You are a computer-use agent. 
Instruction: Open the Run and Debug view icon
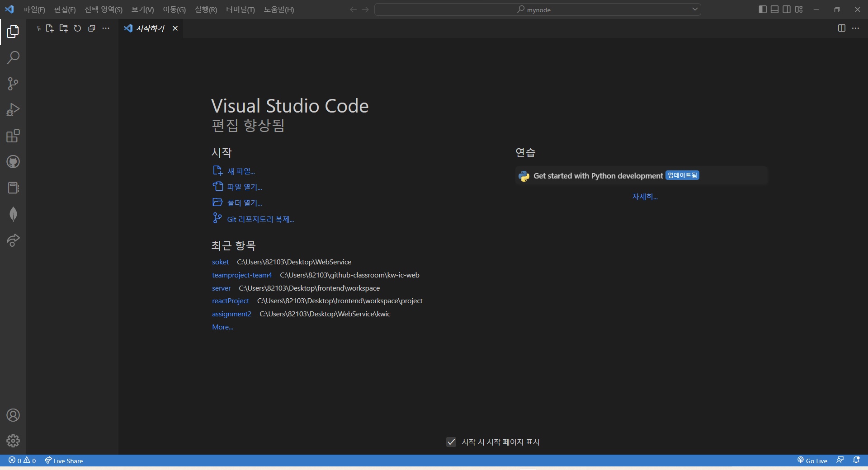point(13,110)
